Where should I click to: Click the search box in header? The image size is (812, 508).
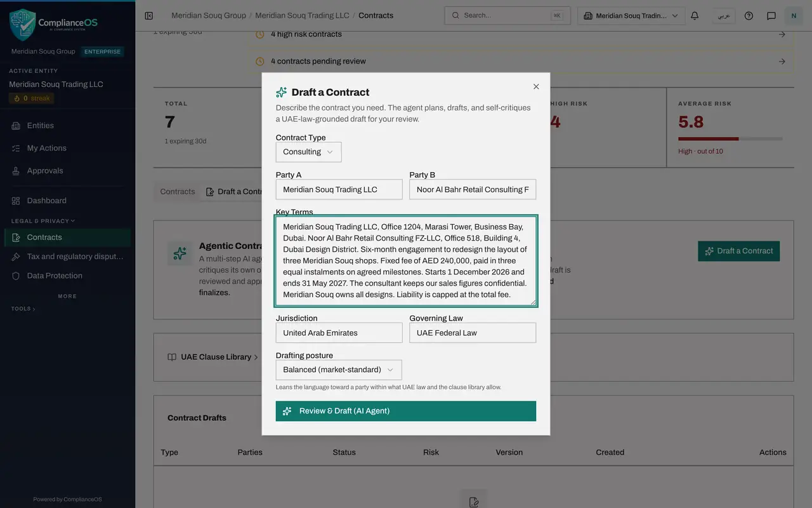(x=507, y=15)
